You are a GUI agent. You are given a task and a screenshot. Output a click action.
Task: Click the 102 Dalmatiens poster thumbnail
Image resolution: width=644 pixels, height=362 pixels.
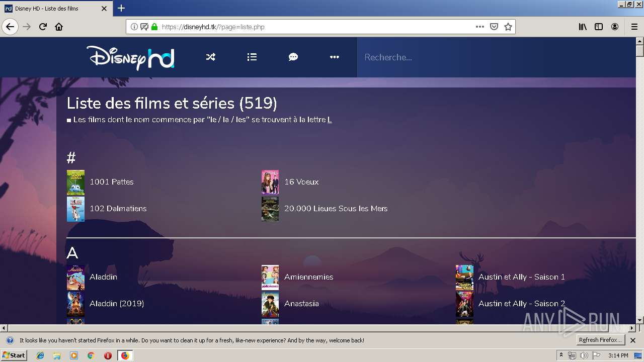75,209
